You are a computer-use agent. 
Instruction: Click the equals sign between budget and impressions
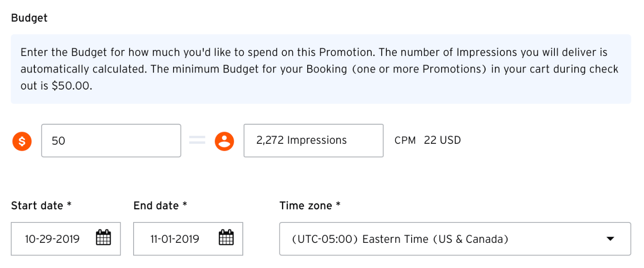pyautogui.click(x=197, y=141)
